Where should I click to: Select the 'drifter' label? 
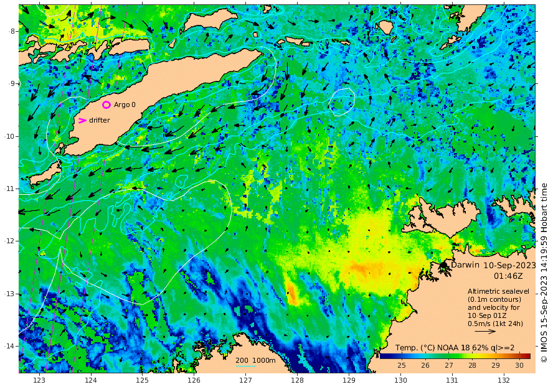100,120
